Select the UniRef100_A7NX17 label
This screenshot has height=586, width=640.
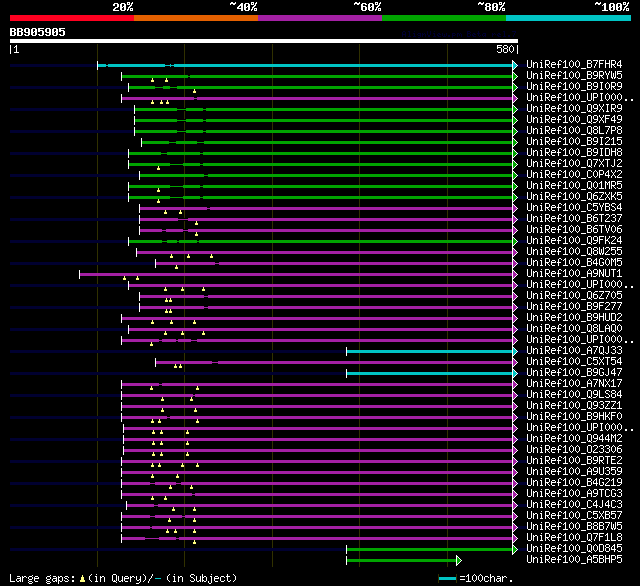click(574, 384)
